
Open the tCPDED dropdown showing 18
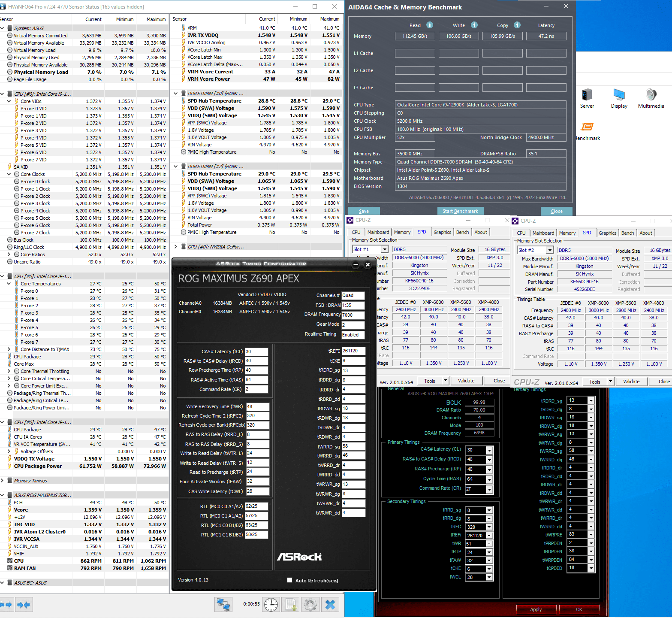click(x=591, y=568)
